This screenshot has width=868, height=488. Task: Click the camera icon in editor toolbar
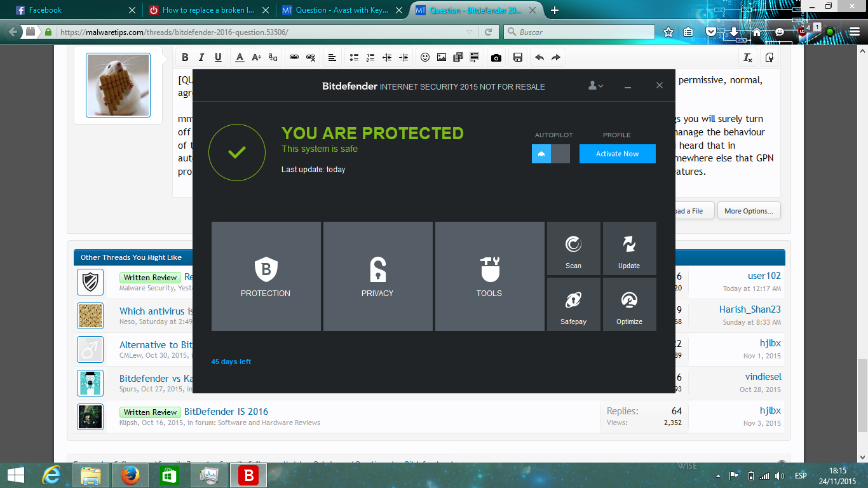(x=496, y=57)
